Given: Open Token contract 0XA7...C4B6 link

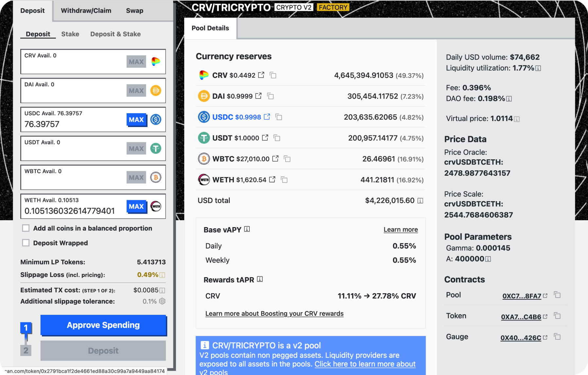Looking at the screenshot, I should (521, 317).
